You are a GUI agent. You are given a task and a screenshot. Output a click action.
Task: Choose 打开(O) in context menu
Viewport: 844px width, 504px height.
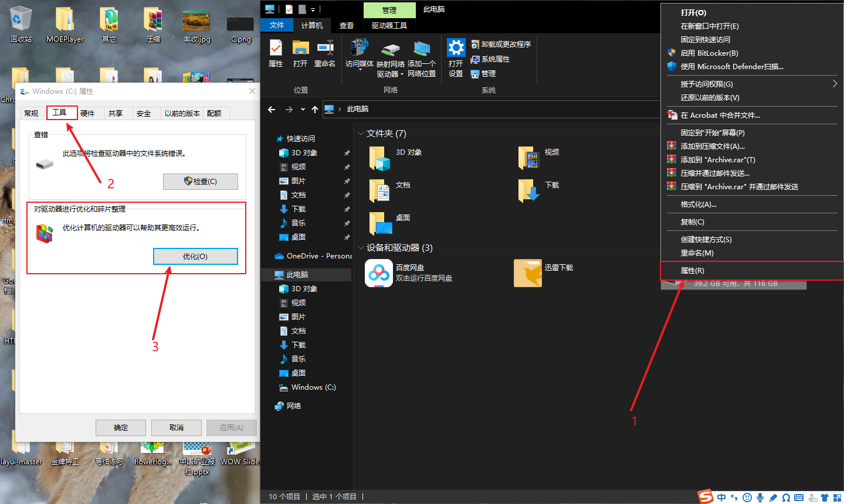(x=752, y=12)
